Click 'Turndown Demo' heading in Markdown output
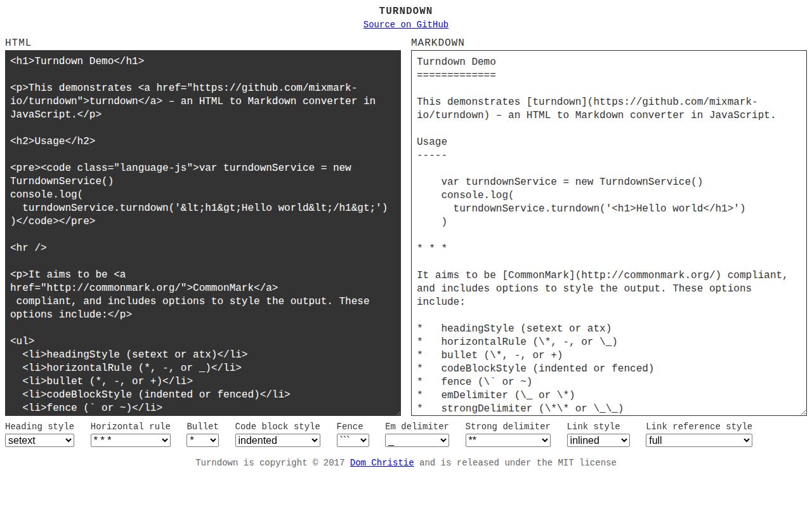The width and height of the screenshot is (812, 508). coord(456,62)
